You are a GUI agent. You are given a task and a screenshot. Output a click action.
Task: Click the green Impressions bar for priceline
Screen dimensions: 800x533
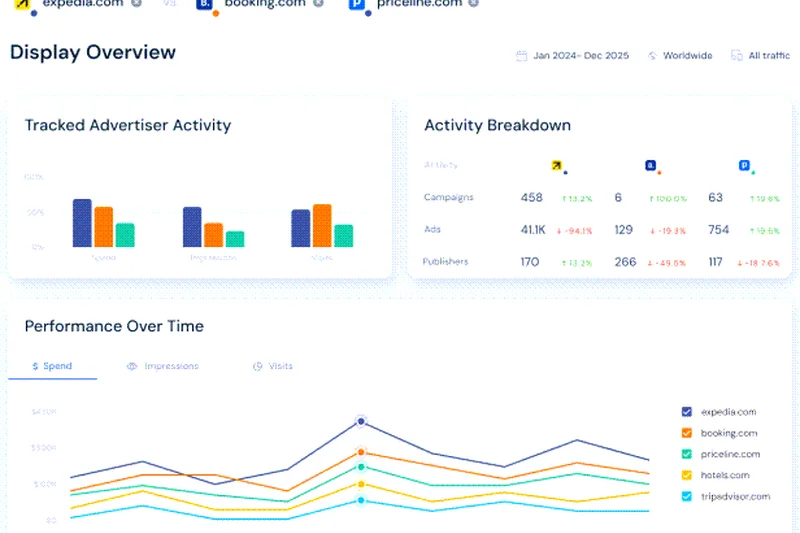[x=235, y=239]
